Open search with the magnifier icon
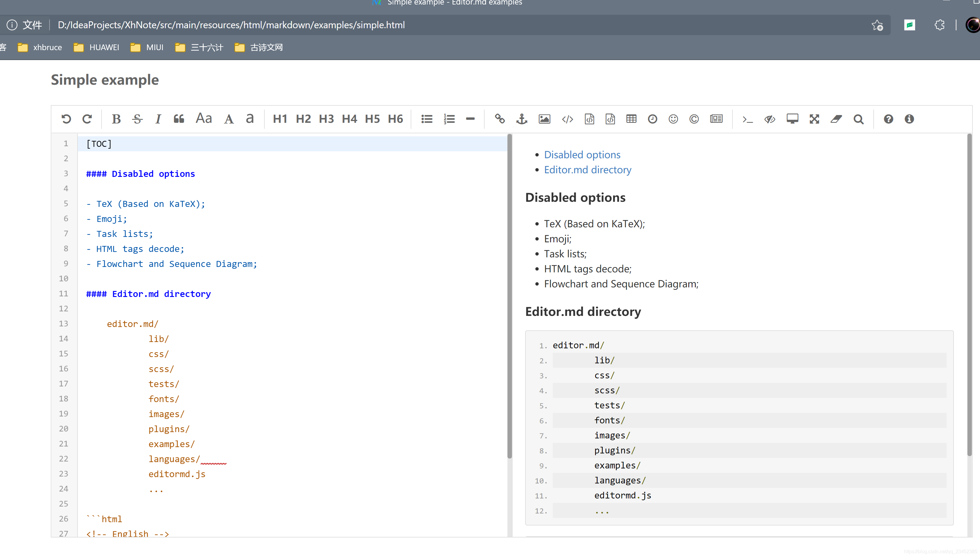The width and height of the screenshot is (980, 557). click(x=858, y=119)
